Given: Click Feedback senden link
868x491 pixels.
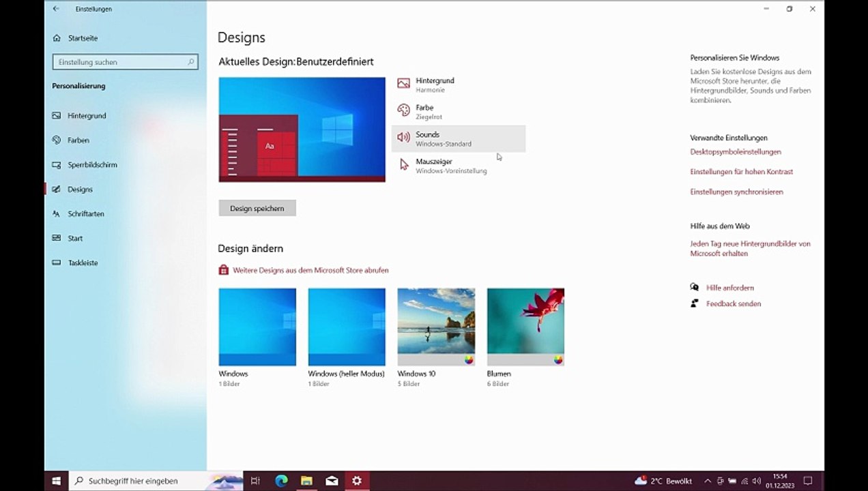Looking at the screenshot, I should pyautogui.click(x=734, y=303).
